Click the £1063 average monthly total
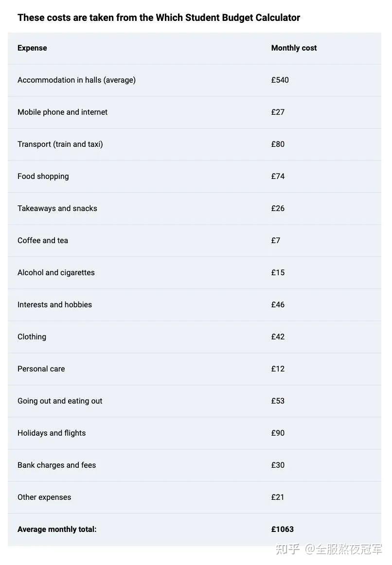392x565 pixels. [x=282, y=529]
